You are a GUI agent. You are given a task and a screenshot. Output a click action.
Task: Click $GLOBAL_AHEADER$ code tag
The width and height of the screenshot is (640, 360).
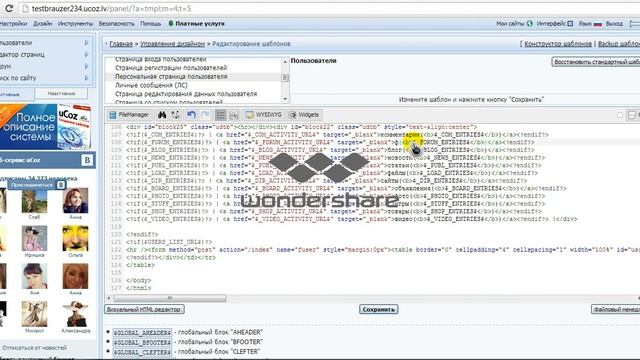point(142,333)
